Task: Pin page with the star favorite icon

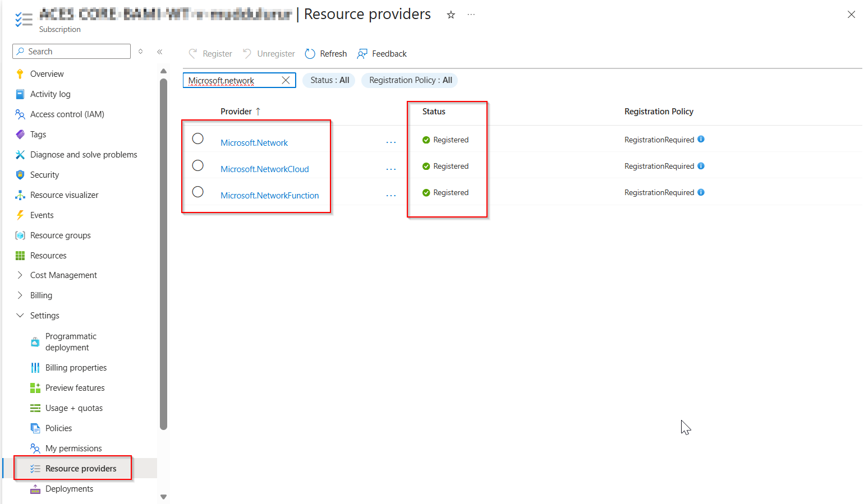Action: pyautogui.click(x=451, y=15)
